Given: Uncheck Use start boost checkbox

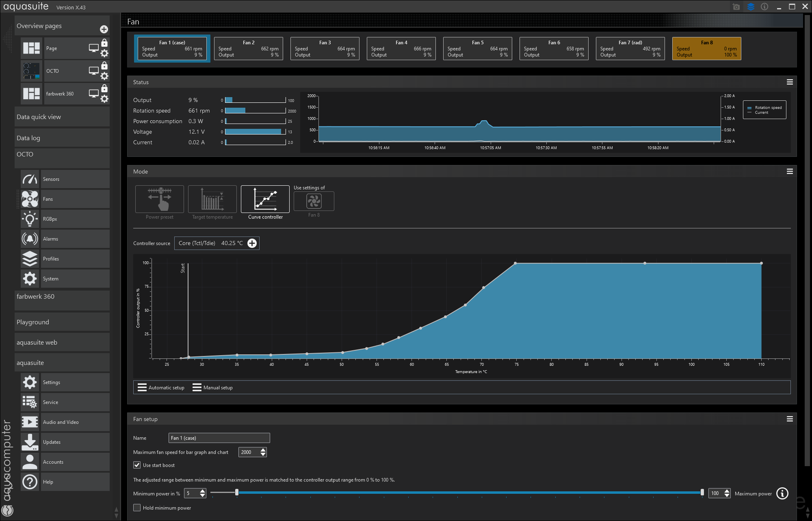Looking at the screenshot, I should point(137,465).
